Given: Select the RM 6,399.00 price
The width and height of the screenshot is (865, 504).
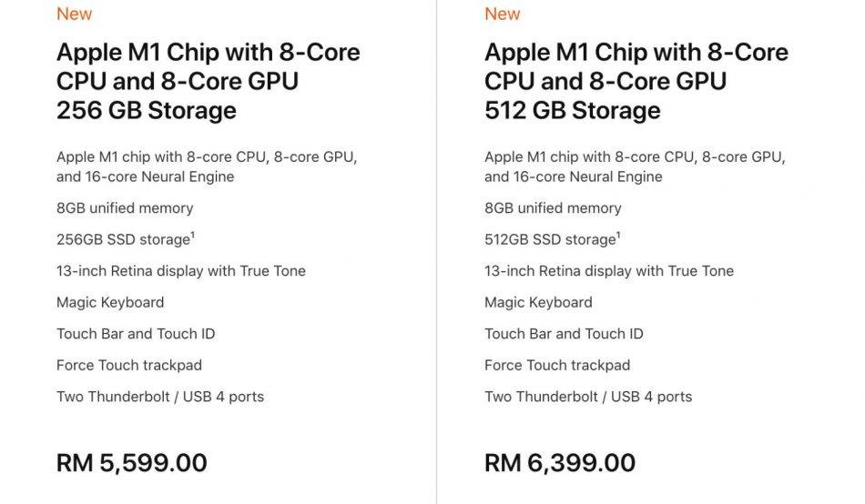Looking at the screenshot, I should (559, 462).
